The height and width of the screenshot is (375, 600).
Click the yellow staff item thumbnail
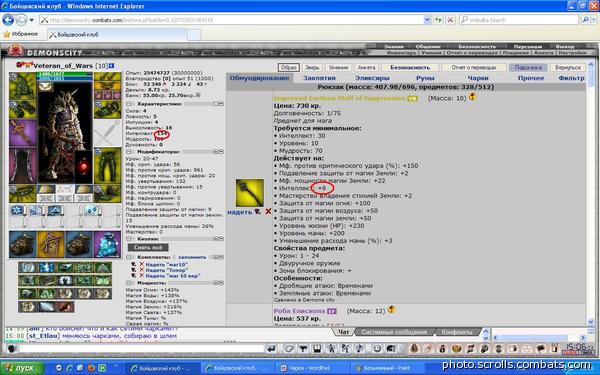pyautogui.click(x=249, y=192)
